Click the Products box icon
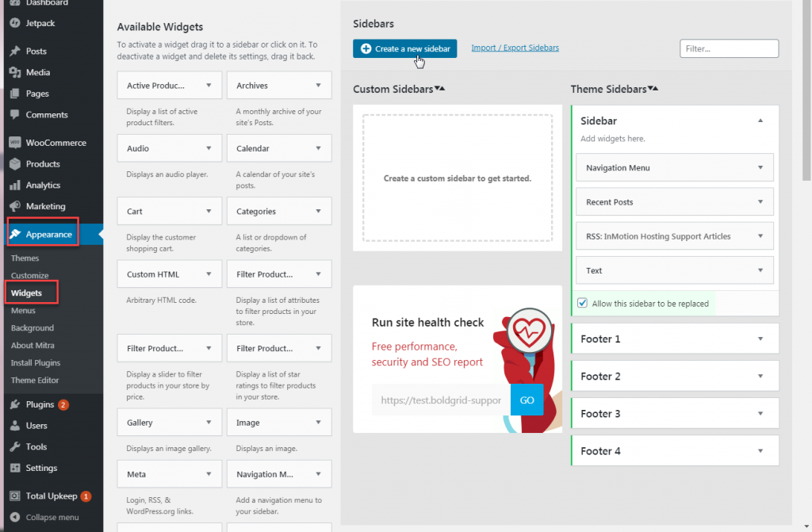This screenshot has height=532, width=812. pos(15,163)
